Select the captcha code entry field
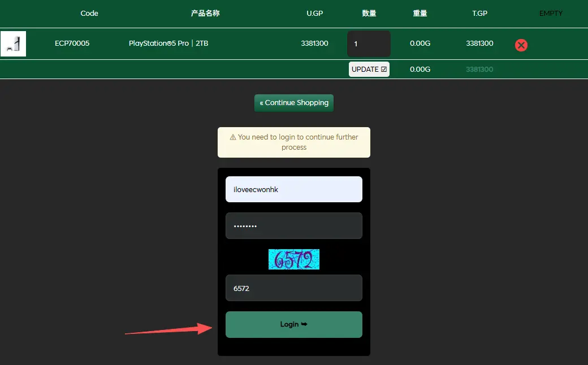 [294, 288]
